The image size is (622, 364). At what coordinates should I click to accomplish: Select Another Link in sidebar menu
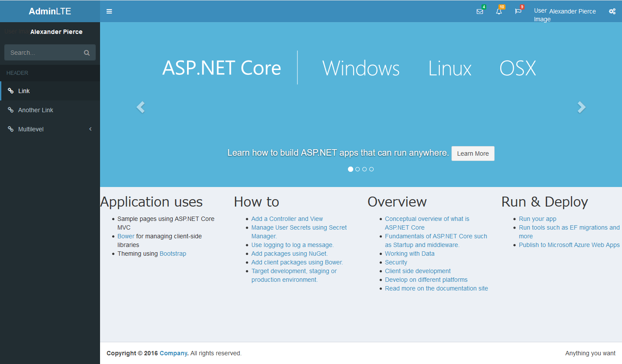pos(50,110)
